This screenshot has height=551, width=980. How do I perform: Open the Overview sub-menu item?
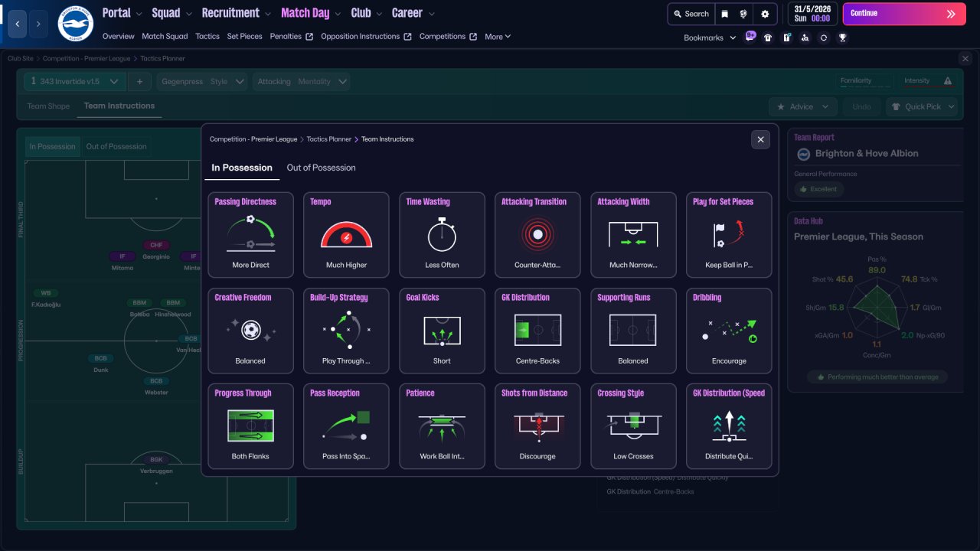[118, 36]
